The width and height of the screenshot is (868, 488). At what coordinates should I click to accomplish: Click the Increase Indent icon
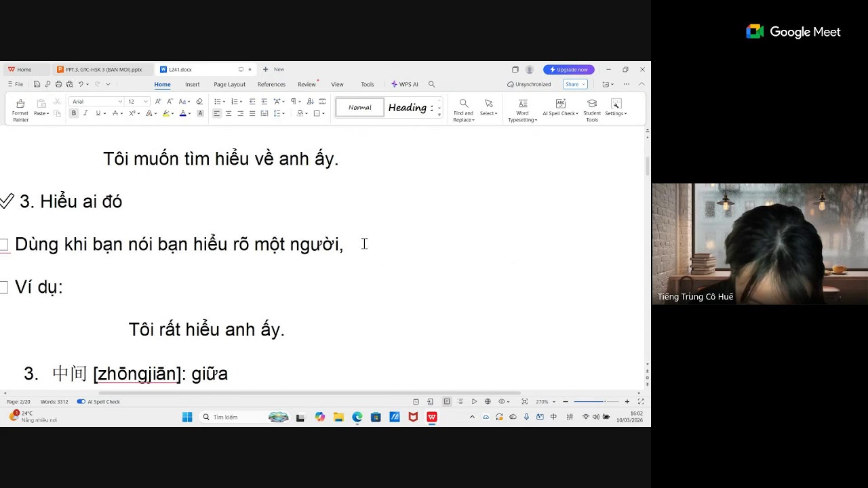click(x=264, y=102)
